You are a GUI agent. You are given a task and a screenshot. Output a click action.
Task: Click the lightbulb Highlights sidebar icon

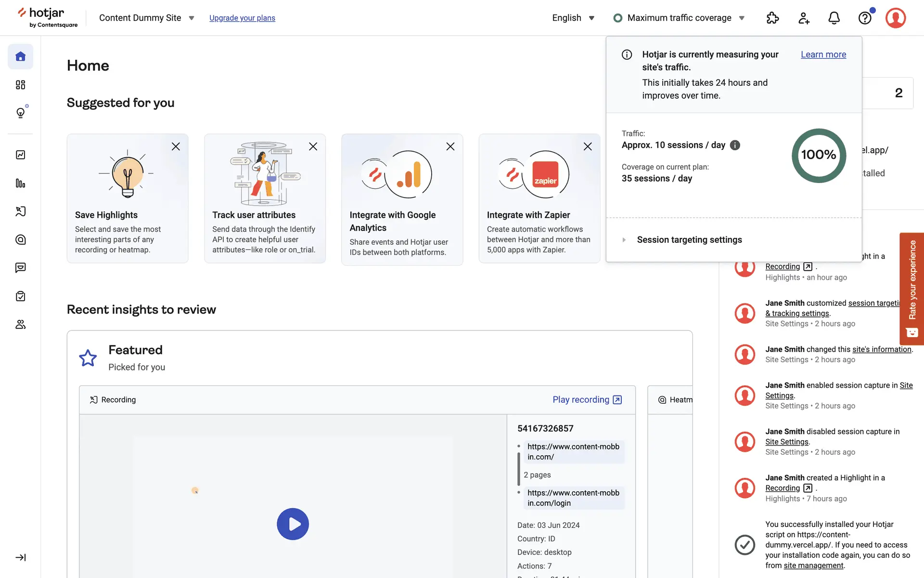coord(20,113)
